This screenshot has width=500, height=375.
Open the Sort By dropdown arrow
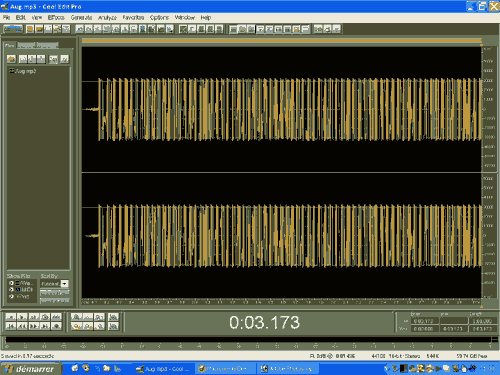pos(65,284)
